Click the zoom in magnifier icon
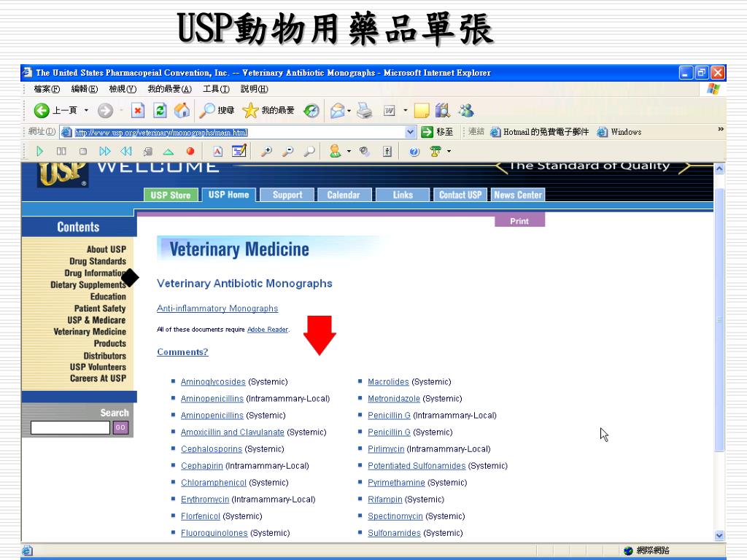This screenshot has width=747, height=560. [x=266, y=152]
